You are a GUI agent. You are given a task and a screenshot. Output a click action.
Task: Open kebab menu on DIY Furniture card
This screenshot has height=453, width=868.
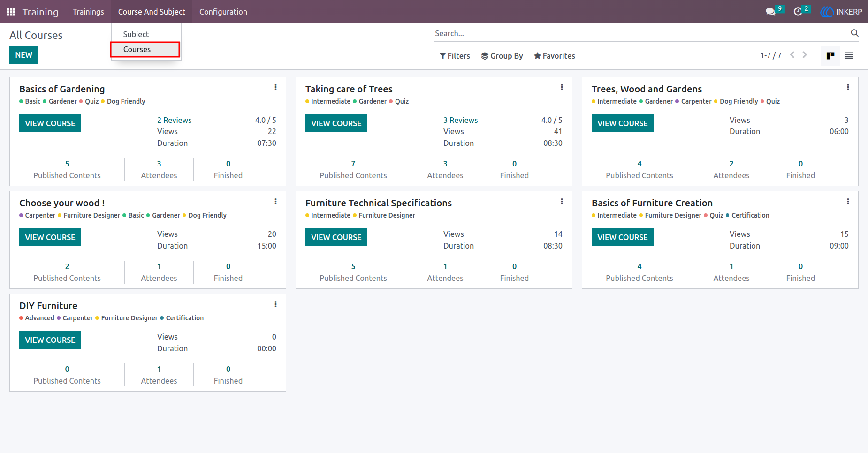click(275, 304)
